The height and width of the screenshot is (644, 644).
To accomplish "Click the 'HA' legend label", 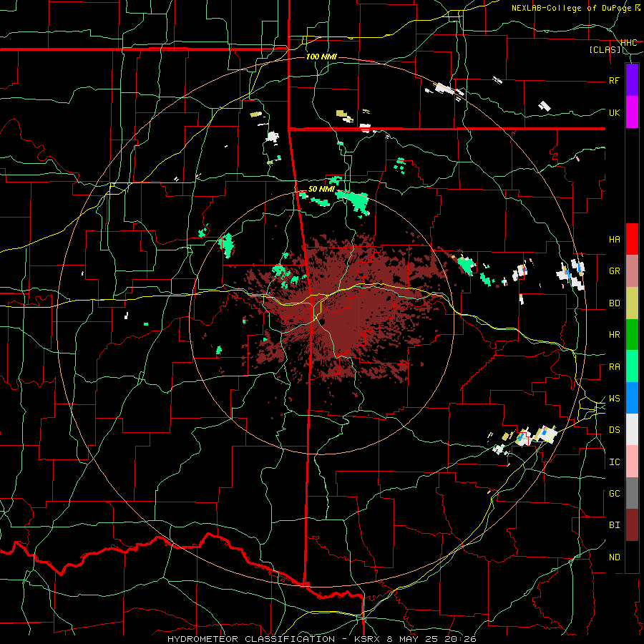I will pyautogui.click(x=614, y=239).
